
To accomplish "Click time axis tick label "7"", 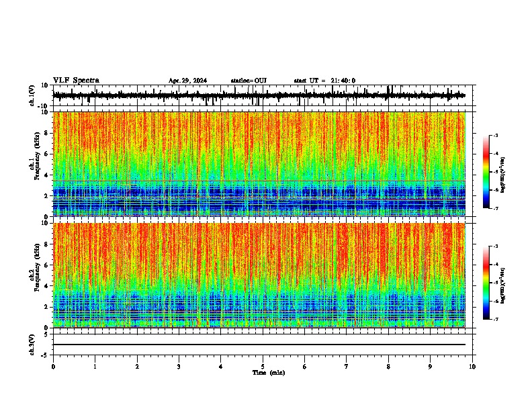I will (x=347, y=367).
